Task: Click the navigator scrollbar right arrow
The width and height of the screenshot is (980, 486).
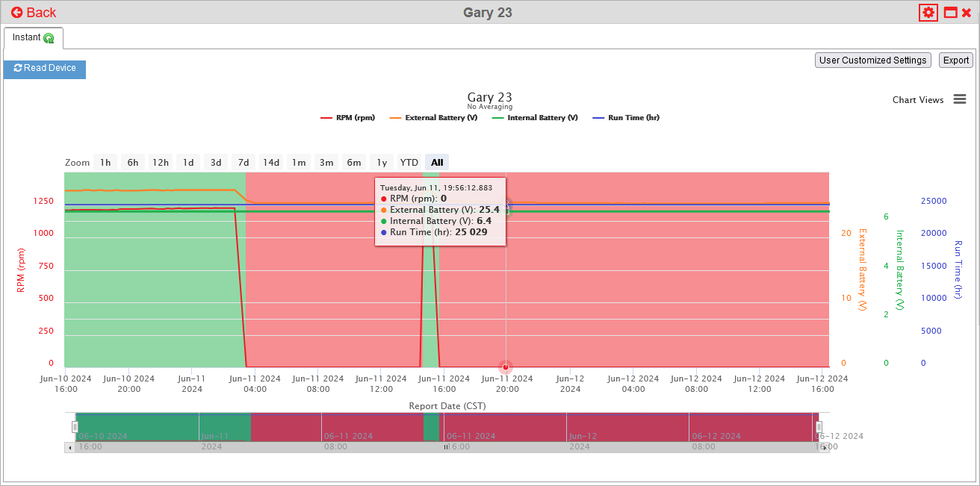Action: [x=824, y=448]
